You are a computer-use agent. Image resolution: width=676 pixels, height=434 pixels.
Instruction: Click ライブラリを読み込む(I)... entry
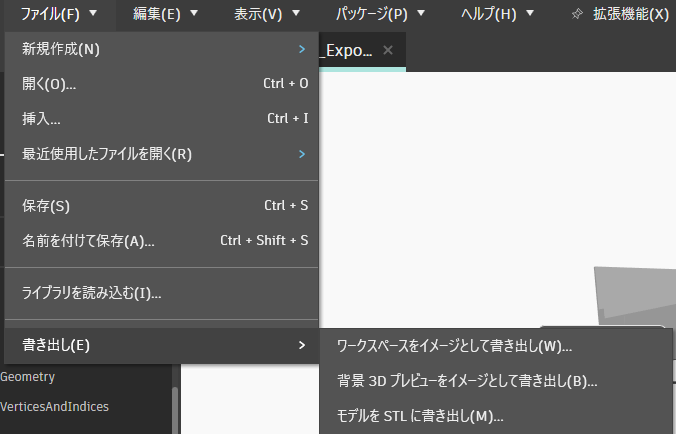click(162, 293)
